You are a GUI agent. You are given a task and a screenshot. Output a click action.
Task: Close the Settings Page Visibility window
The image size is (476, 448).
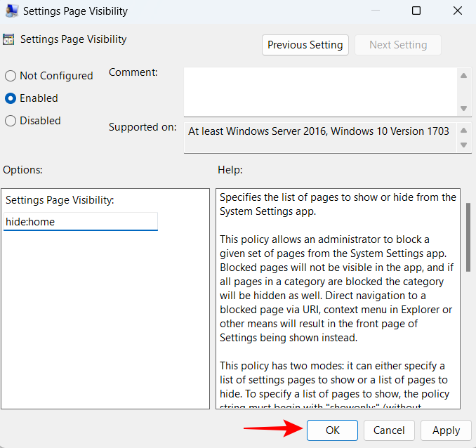(x=458, y=11)
